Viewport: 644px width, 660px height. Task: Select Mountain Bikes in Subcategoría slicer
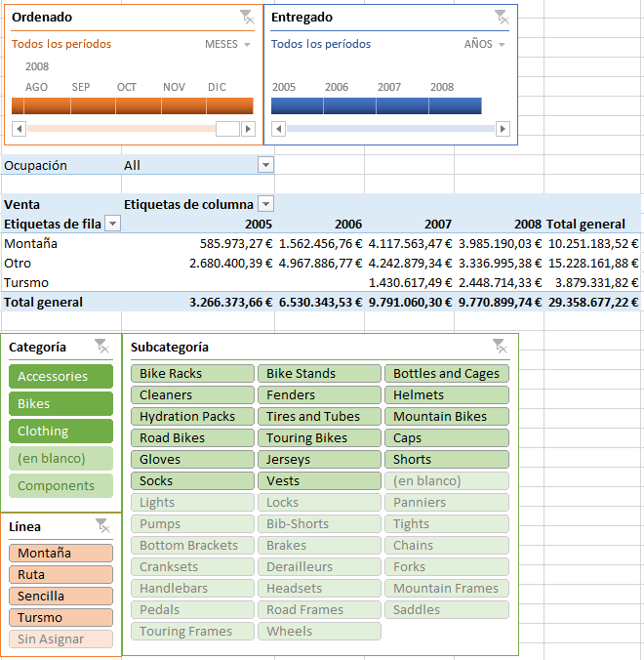[x=447, y=416]
